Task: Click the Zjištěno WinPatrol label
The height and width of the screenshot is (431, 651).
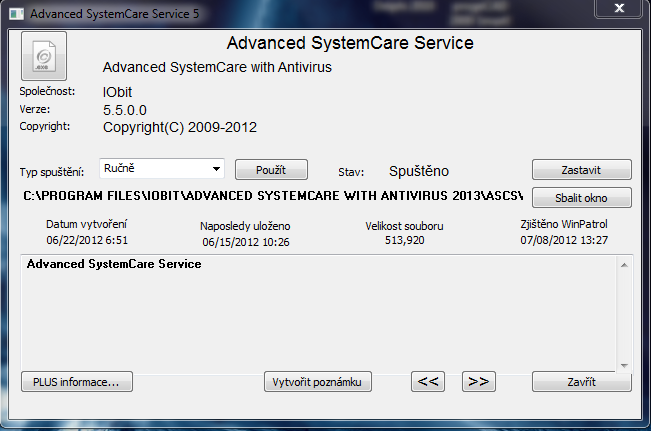Action: 564,224
